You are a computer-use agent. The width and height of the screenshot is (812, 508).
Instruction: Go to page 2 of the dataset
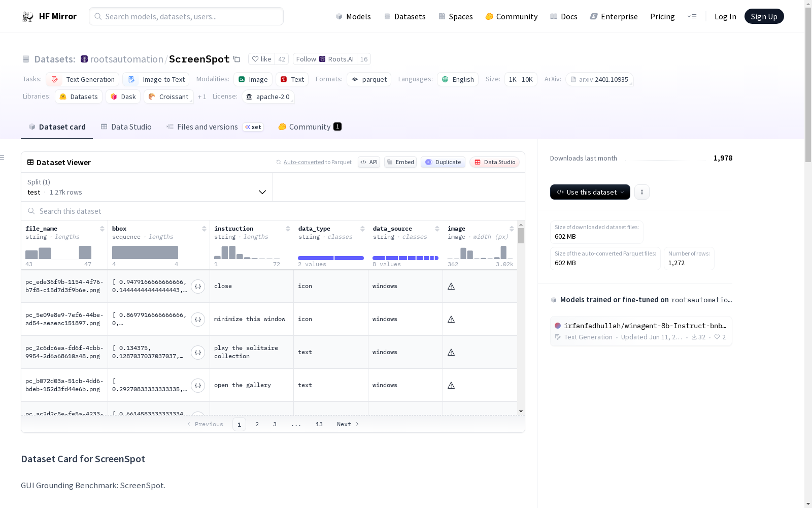tap(257, 424)
